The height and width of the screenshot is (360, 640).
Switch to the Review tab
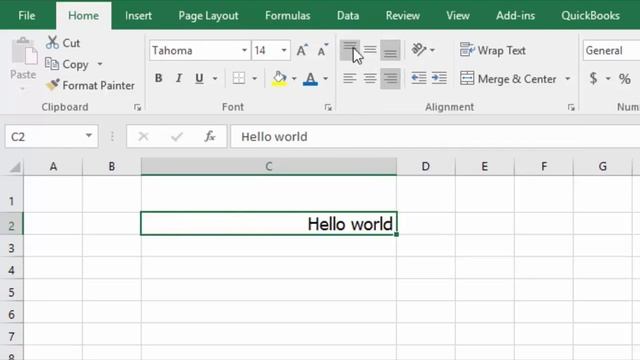coord(402,16)
